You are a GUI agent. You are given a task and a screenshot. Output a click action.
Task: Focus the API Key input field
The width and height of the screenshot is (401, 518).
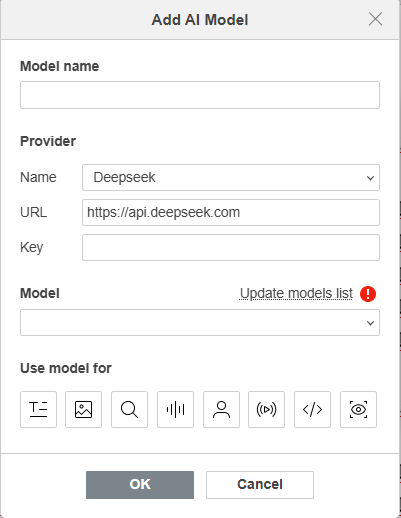click(231, 247)
